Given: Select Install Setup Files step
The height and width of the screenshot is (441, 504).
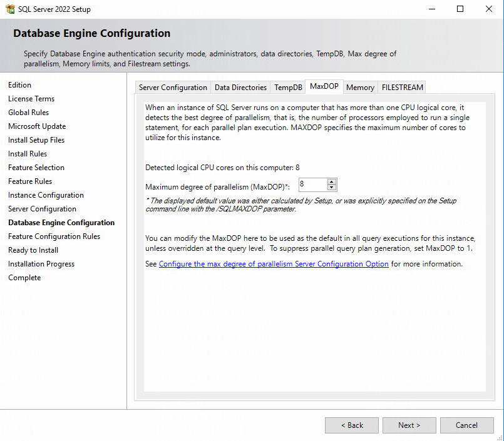Looking at the screenshot, I should [36, 140].
